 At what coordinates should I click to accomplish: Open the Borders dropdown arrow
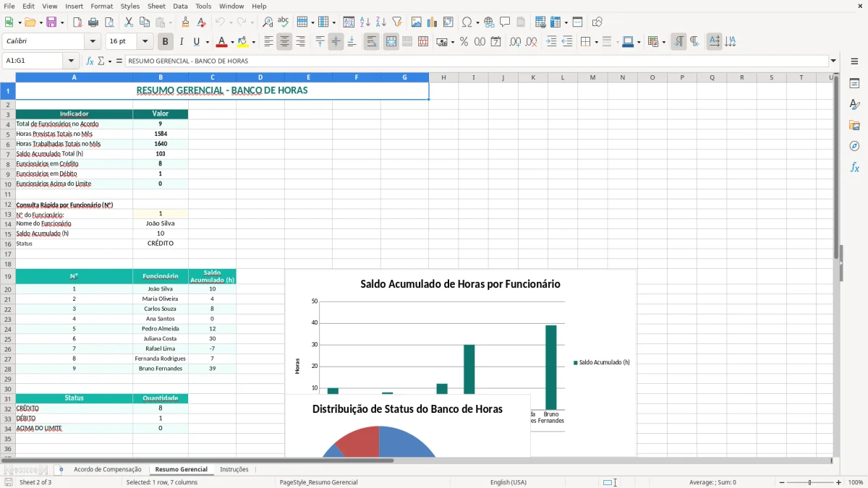(596, 42)
